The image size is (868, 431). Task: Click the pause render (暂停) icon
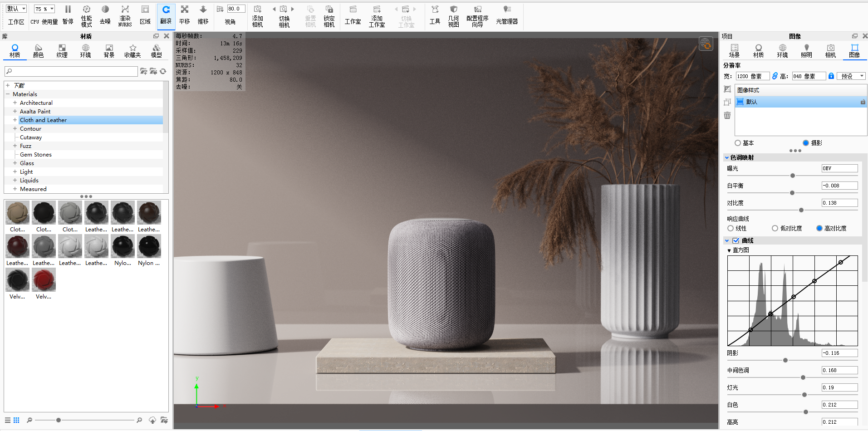[x=68, y=15]
